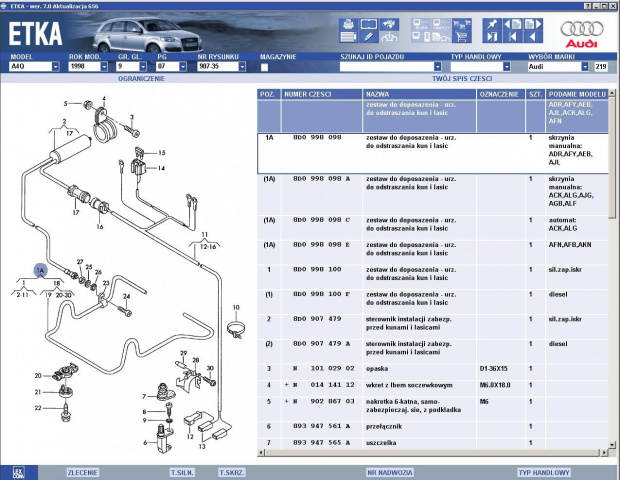The image size is (620, 480).
Task: Click TYP HANDLOWY button in bottom bar
Action: 544,472
